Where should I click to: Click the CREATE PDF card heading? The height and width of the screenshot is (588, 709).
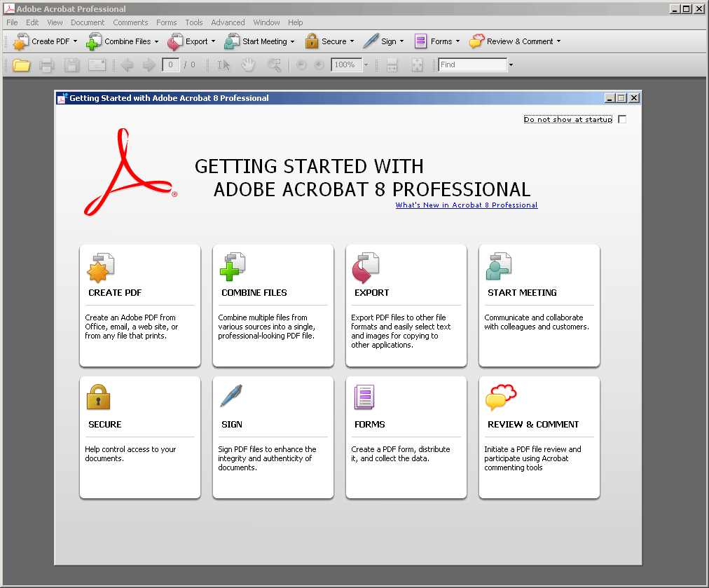pos(115,293)
